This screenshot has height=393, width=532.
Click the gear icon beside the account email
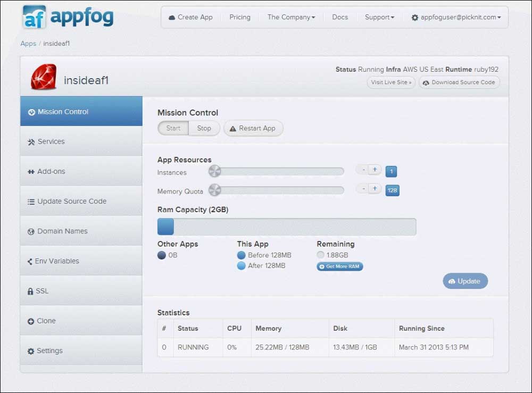click(x=414, y=18)
